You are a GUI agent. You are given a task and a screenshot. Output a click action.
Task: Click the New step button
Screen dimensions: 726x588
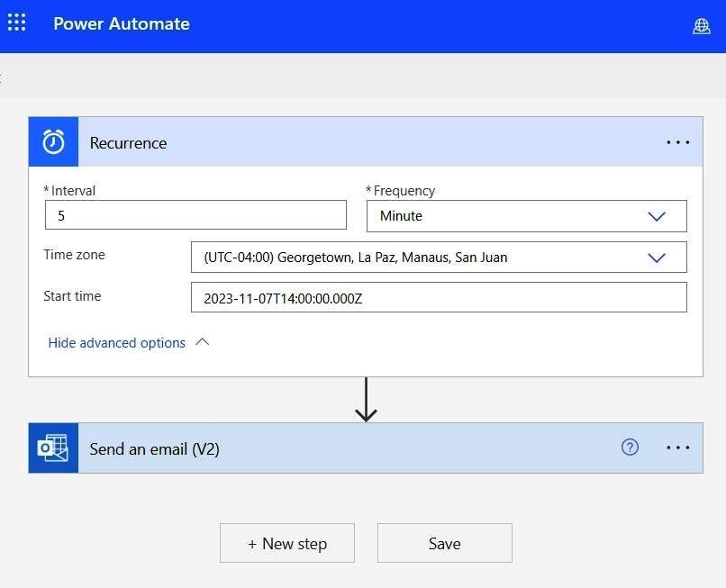[287, 543]
